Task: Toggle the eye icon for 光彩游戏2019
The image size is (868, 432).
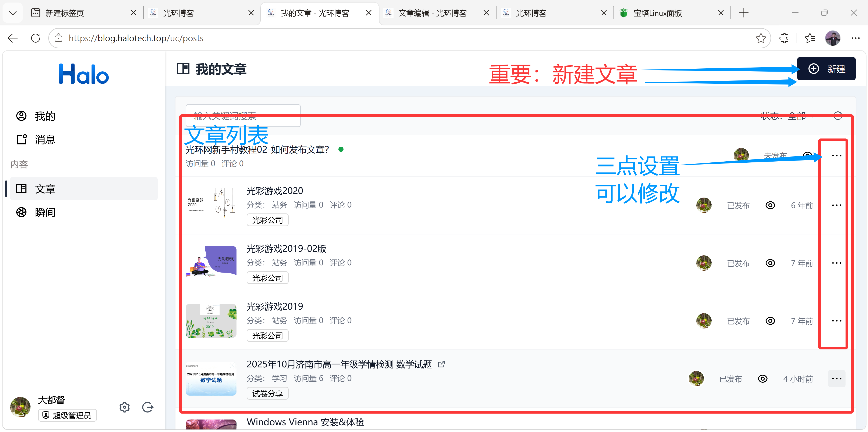Action: pos(770,321)
